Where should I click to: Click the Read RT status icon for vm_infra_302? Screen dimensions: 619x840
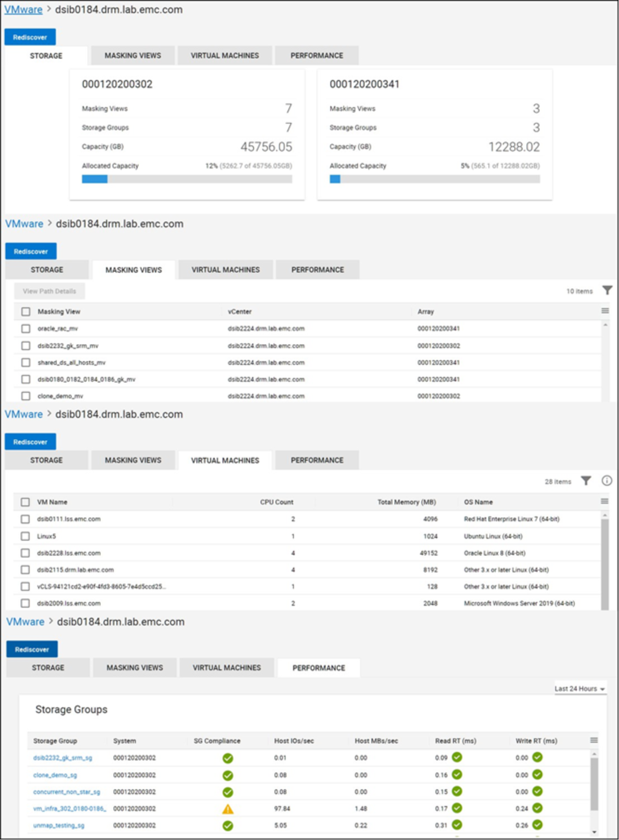coord(457,808)
